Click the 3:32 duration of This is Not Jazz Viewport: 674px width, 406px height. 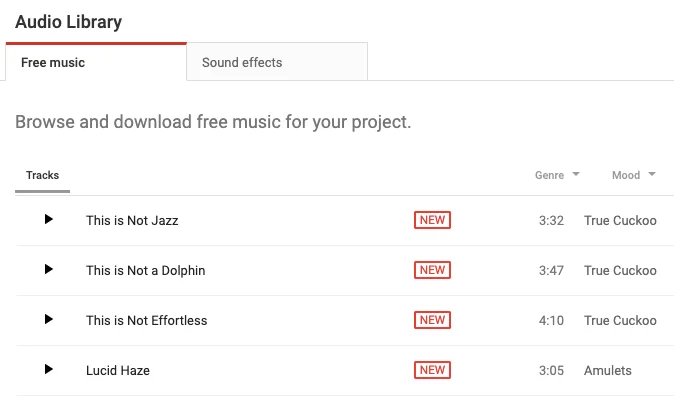coord(552,220)
